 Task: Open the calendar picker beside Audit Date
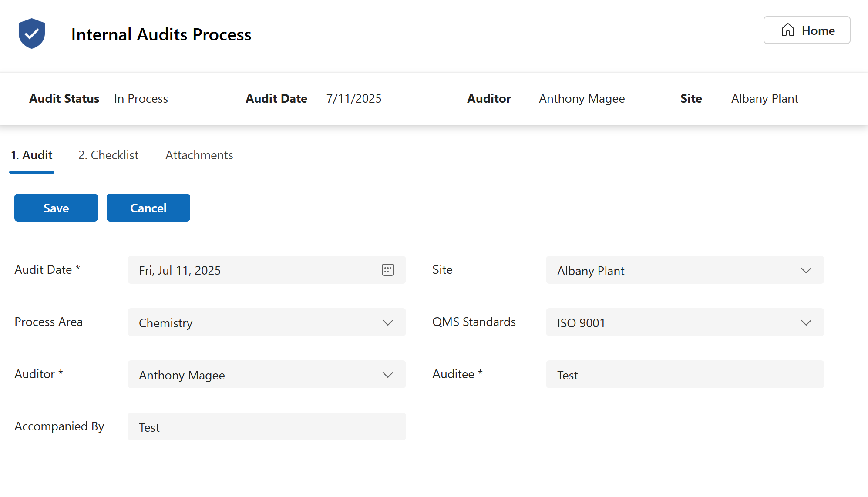pos(387,270)
